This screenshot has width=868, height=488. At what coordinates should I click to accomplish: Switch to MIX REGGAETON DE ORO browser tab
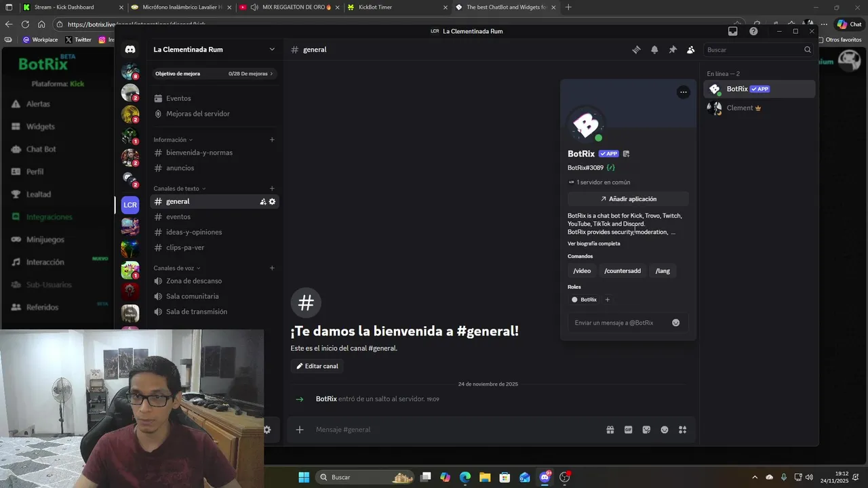pyautogui.click(x=288, y=7)
